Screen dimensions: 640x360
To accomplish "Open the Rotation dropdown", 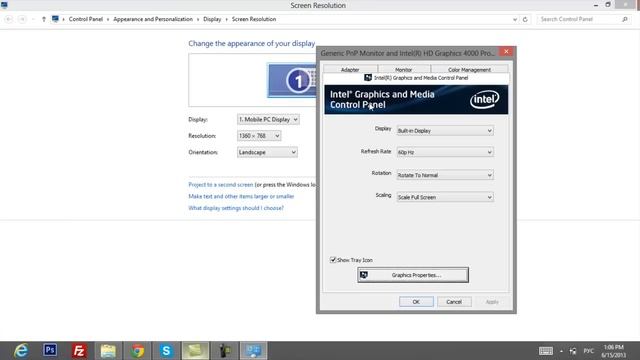I will click(445, 175).
